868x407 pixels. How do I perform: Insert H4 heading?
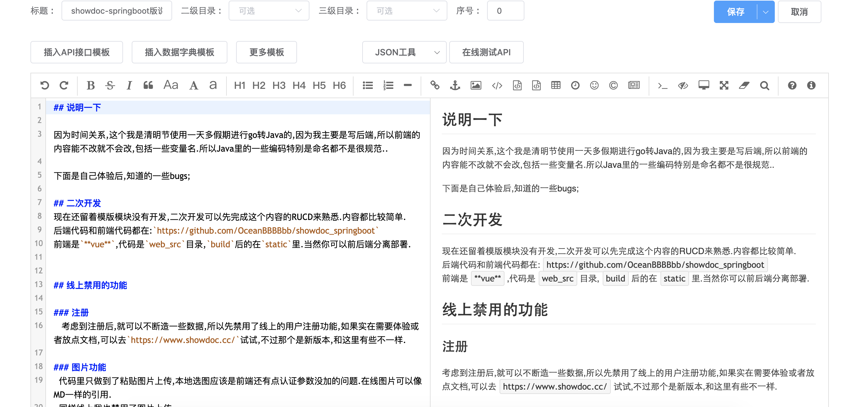point(299,85)
